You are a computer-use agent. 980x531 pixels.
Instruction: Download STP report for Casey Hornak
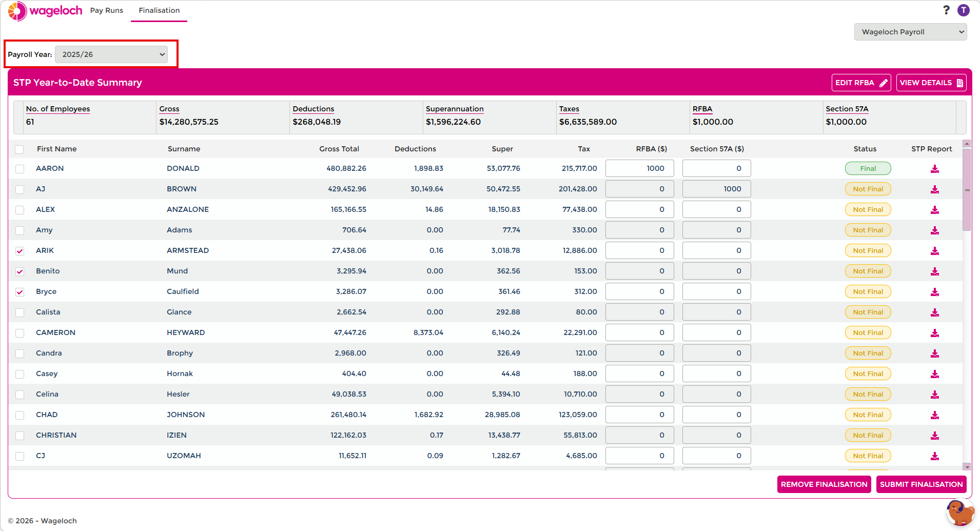tap(935, 374)
